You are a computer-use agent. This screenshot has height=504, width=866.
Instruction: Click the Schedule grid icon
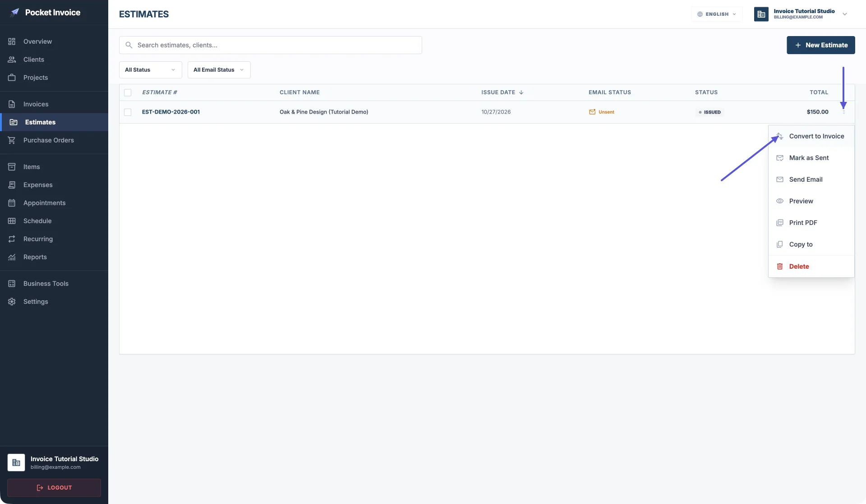[x=12, y=221]
